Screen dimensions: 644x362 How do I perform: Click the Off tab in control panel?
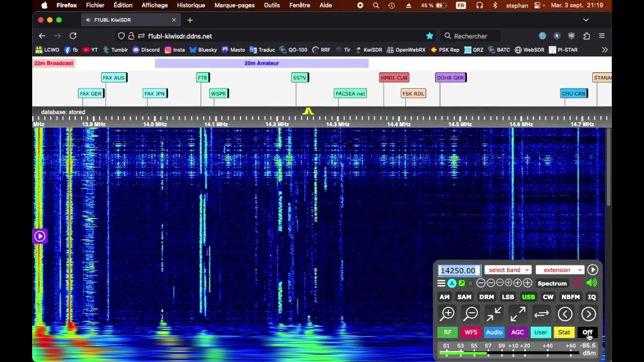click(x=587, y=332)
